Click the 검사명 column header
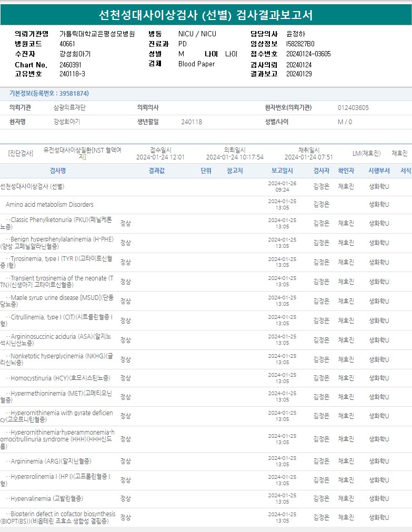The image size is (412, 532). 58,171
